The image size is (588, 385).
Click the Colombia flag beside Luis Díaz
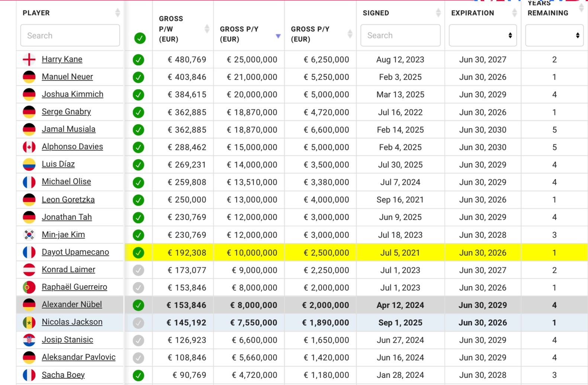pyautogui.click(x=29, y=164)
